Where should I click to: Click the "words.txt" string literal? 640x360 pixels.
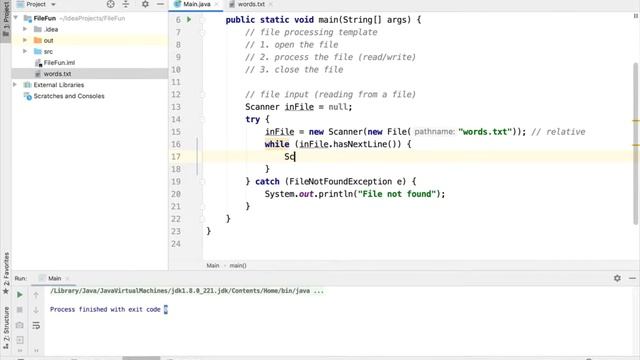point(485,132)
